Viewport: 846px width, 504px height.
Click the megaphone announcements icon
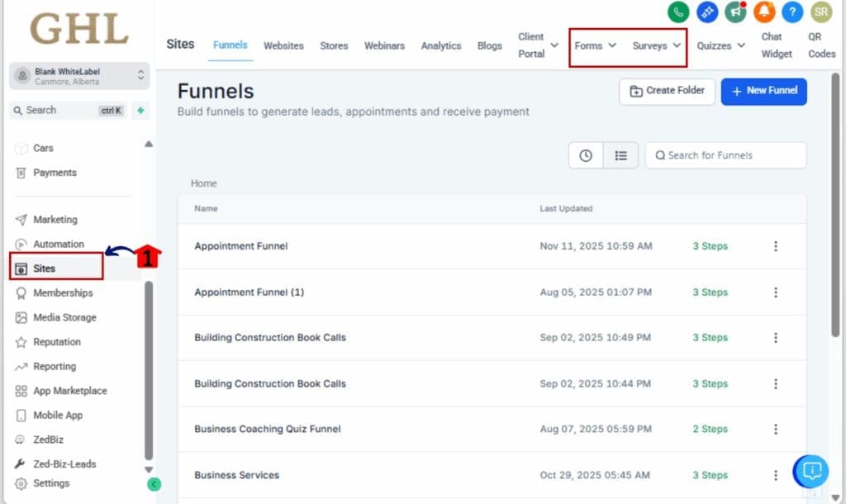coord(735,12)
